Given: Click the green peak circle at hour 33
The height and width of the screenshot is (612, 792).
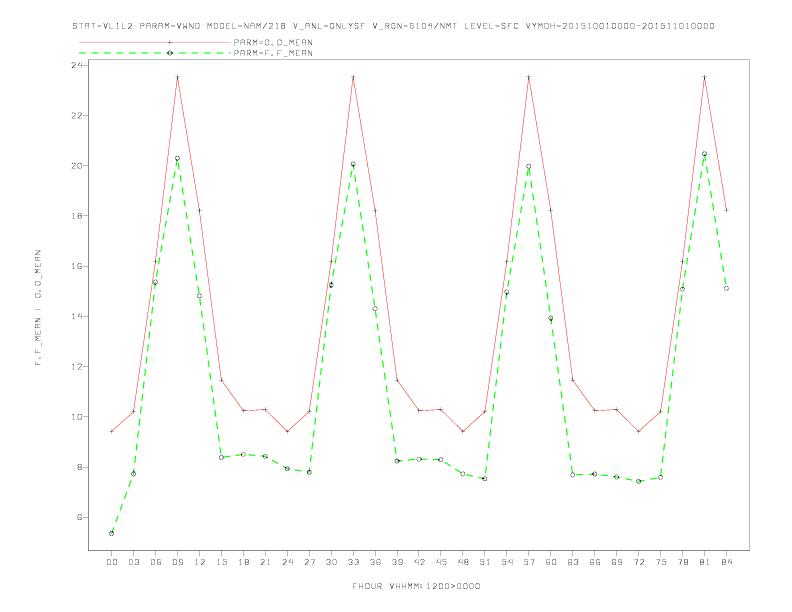Looking at the screenshot, I should [x=353, y=164].
